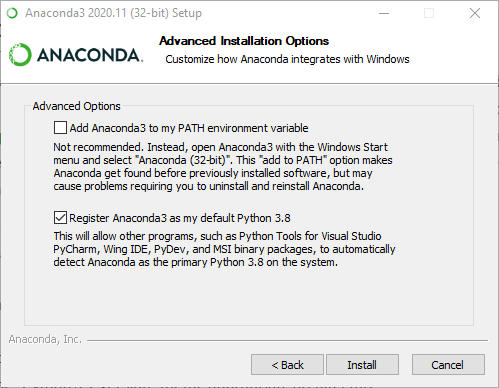Click the Anaconda icon in title bar
The height and width of the screenshot is (388, 499).
[12, 13]
